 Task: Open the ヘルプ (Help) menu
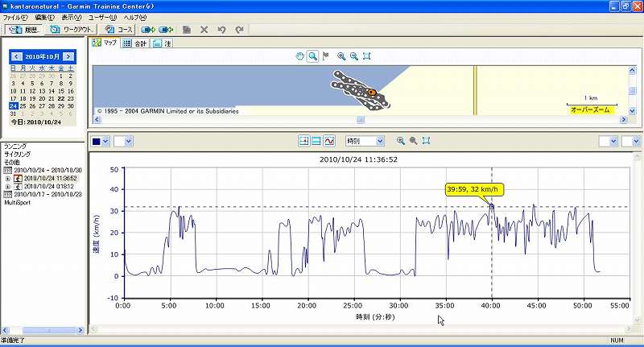[x=135, y=18]
